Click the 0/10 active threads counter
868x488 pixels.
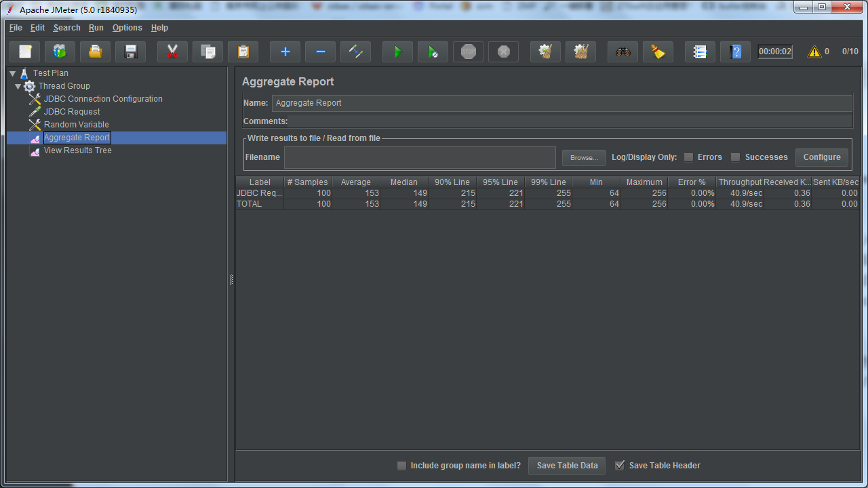[850, 52]
